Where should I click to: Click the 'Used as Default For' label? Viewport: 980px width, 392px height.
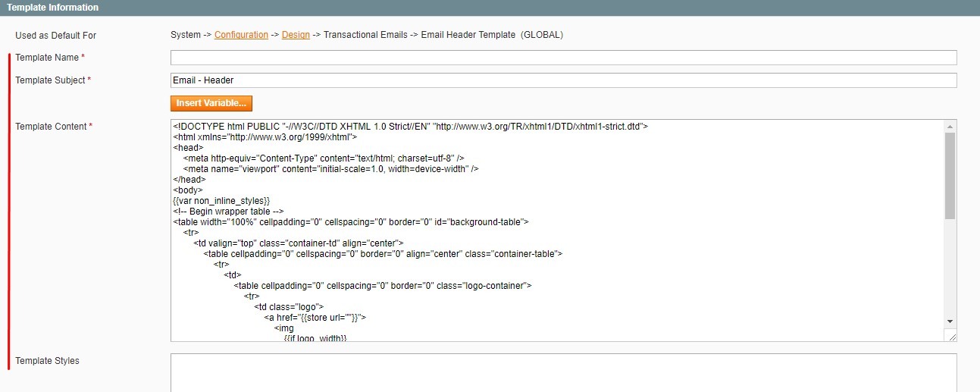(x=56, y=36)
